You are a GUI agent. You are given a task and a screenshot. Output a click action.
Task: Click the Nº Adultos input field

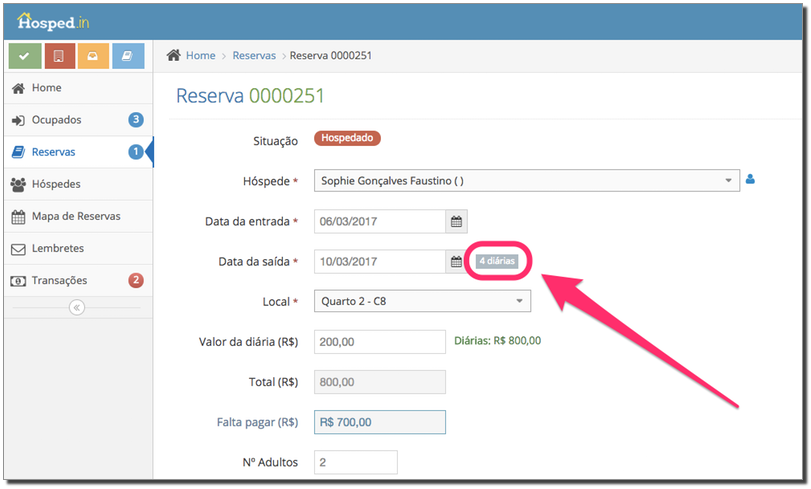coord(356,462)
